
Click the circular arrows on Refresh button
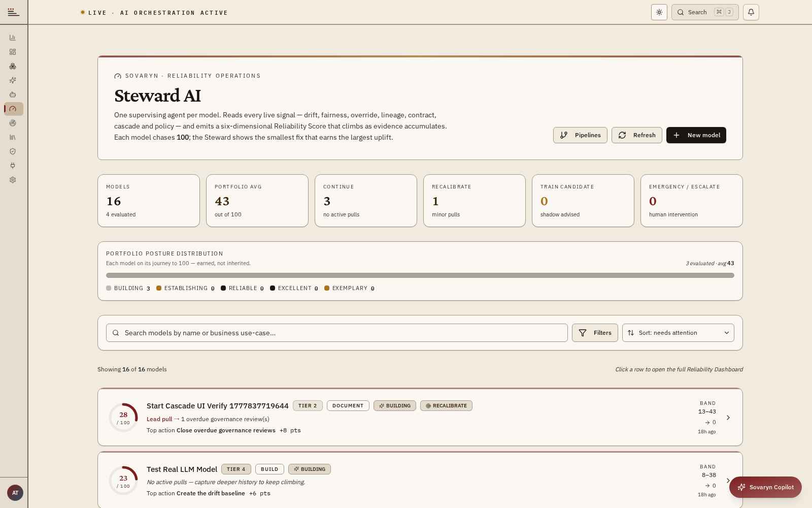coord(622,135)
